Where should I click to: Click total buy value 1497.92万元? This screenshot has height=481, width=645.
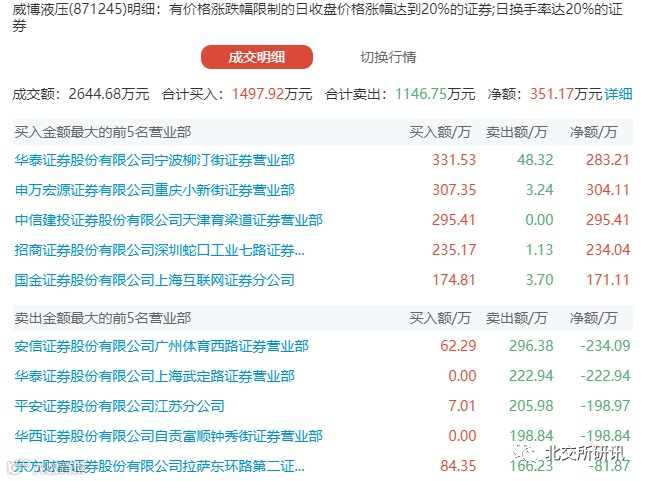272,94
